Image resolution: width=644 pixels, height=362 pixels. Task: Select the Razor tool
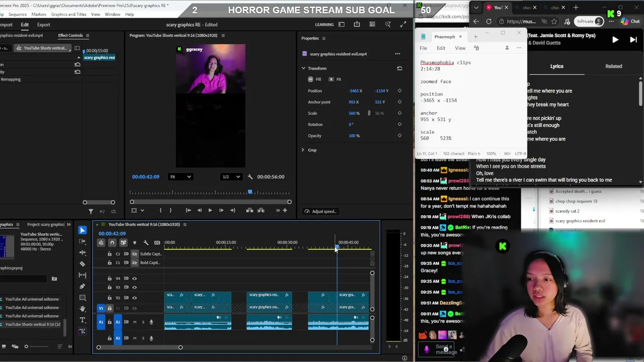coord(83,263)
